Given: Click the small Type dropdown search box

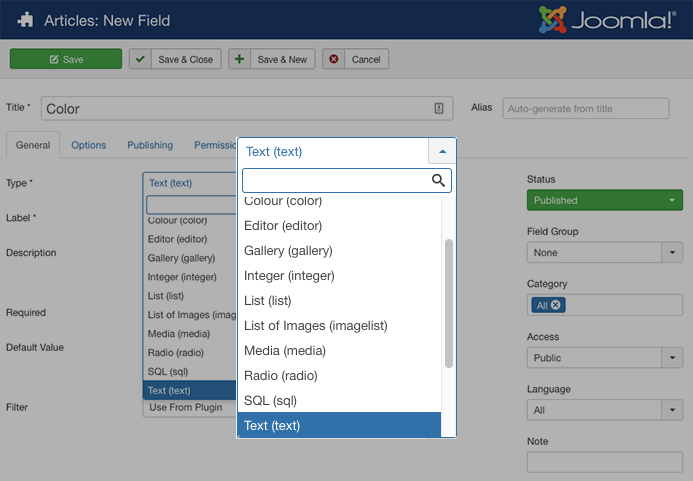Looking at the screenshot, I should click(x=191, y=205).
